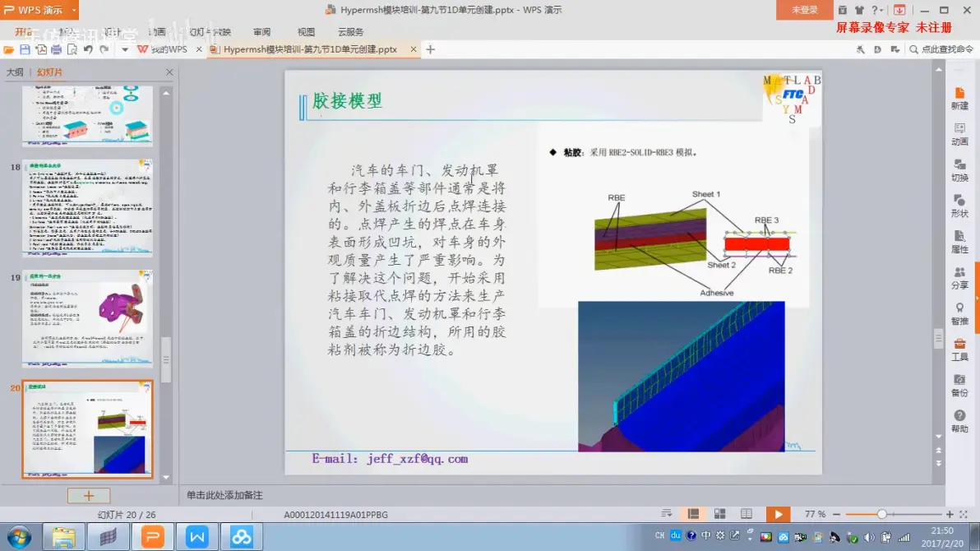The width and height of the screenshot is (980, 551).
Task: Open the 属性 properties sidebar panel
Action: click(x=959, y=242)
